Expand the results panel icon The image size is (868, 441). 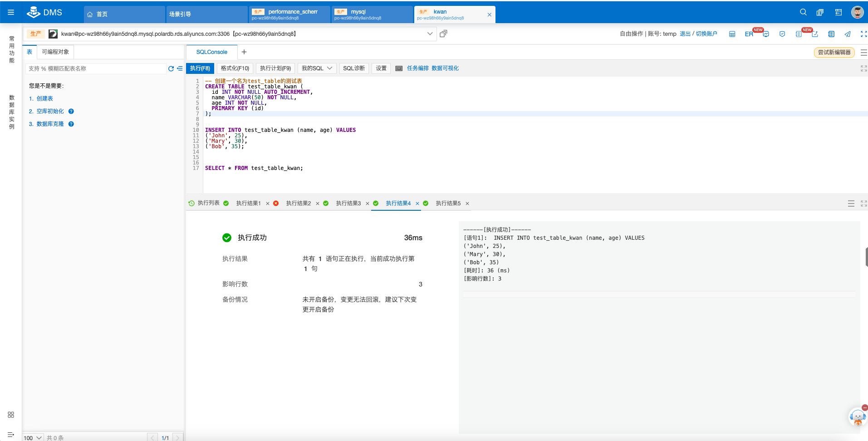tap(864, 204)
